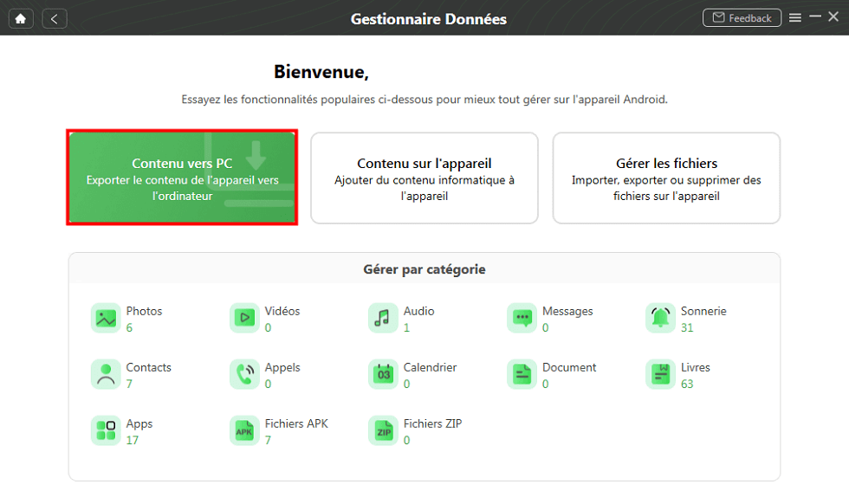Open the Contacts person icon
The height and width of the screenshot is (504, 849).
pos(106,374)
